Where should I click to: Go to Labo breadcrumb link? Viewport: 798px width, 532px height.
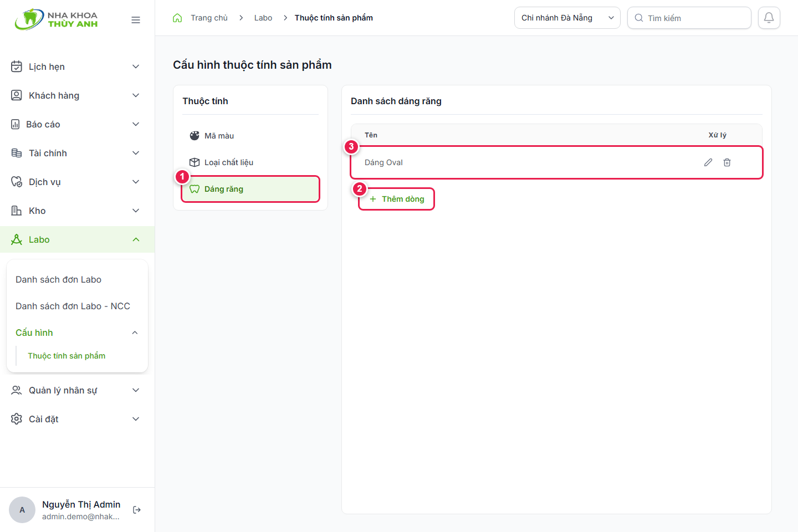pos(263,18)
